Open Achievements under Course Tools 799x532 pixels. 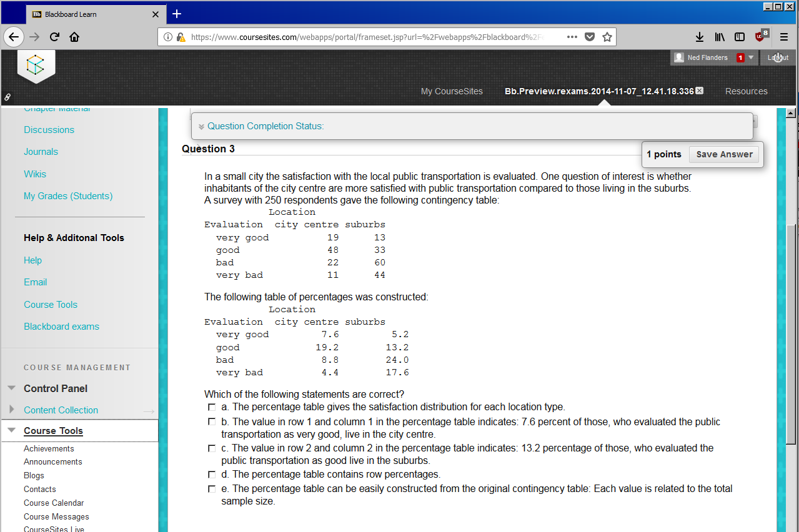(x=49, y=449)
